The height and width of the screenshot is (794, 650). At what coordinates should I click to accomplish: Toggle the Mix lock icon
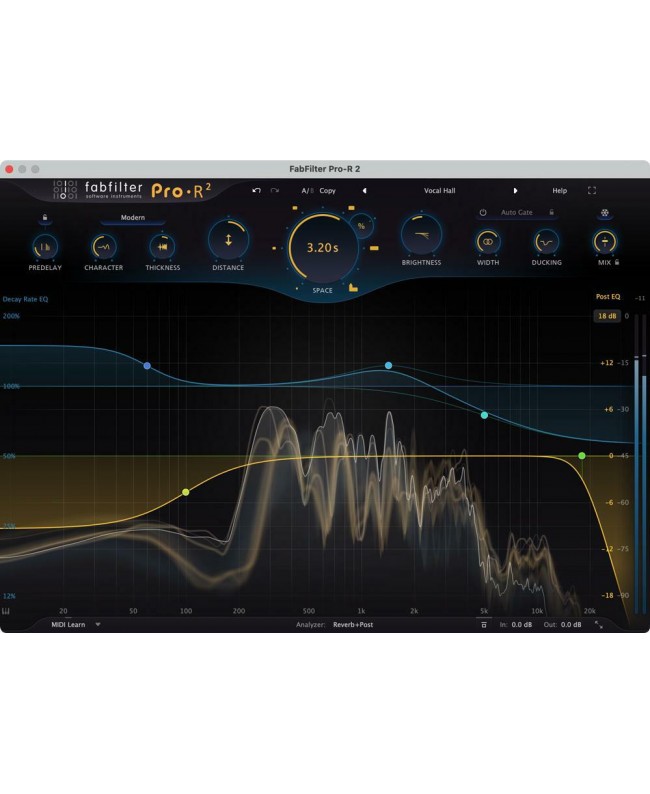617,262
